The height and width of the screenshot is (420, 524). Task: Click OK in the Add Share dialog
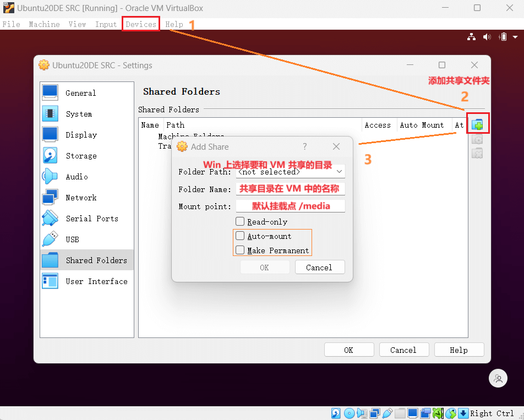pyautogui.click(x=265, y=268)
